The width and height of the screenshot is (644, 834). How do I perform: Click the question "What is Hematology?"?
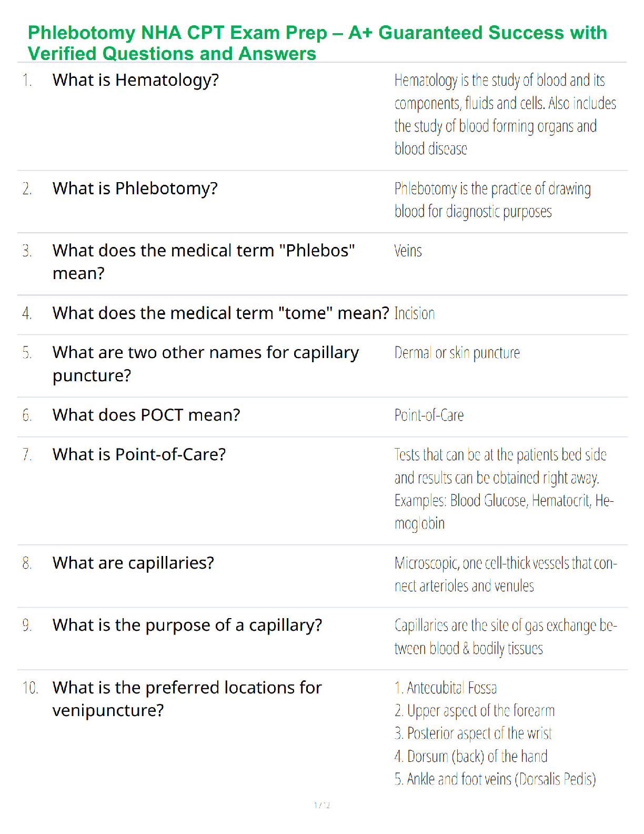135,80
